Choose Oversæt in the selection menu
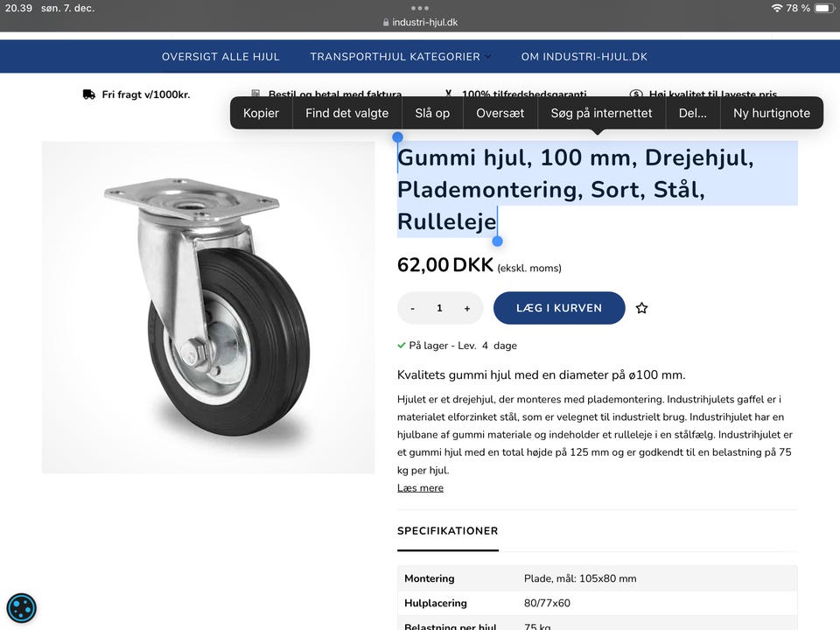The image size is (840, 630). 500,113
